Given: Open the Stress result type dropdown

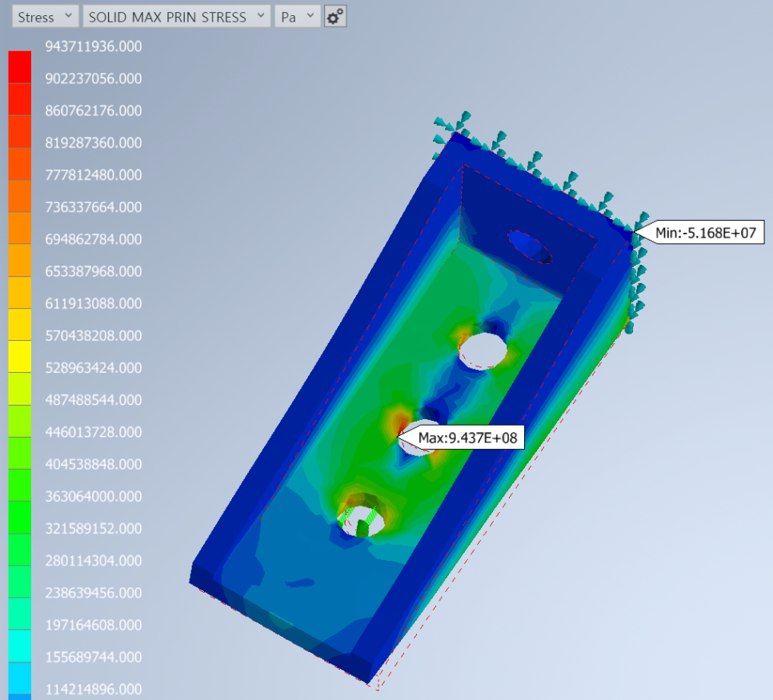Looking at the screenshot, I should [x=46, y=17].
